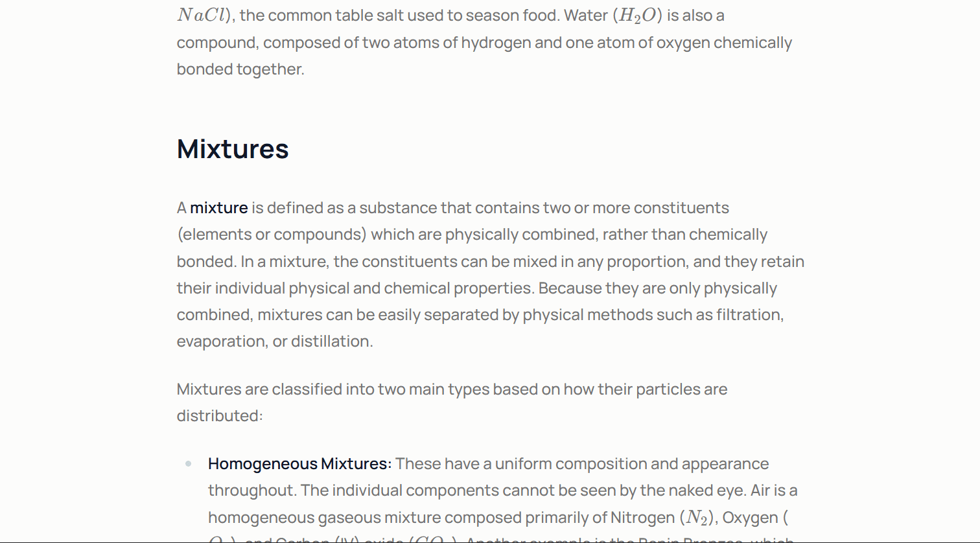The width and height of the screenshot is (980, 543).
Task: Click the phrase bonded together
Action: [x=240, y=69]
